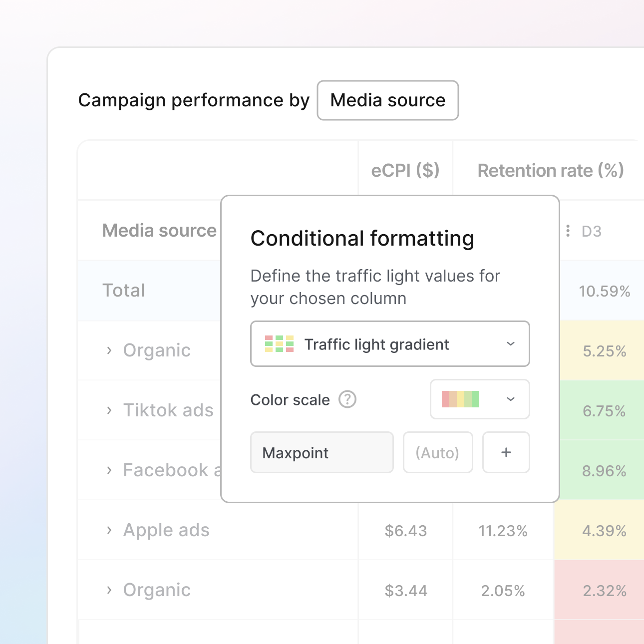The height and width of the screenshot is (644, 644).
Task: Open the D3 column three-dot menu
Action: [x=568, y=231]
